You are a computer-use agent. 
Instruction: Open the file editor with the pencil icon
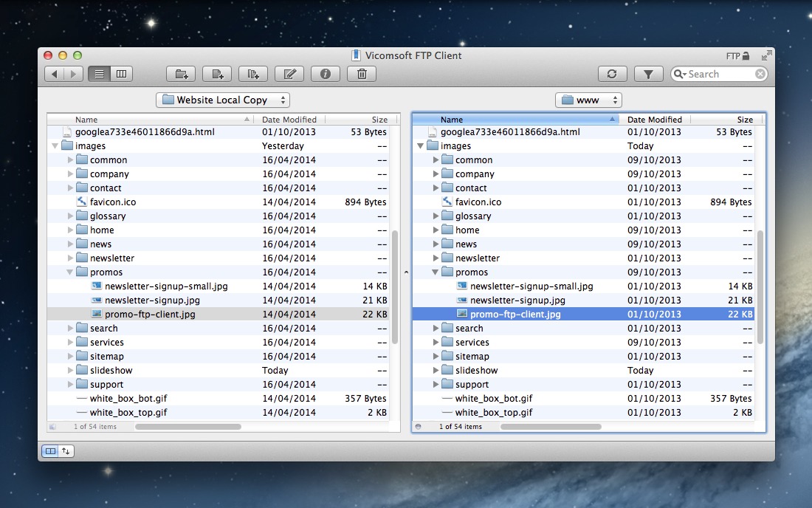[x=289, y=74]
